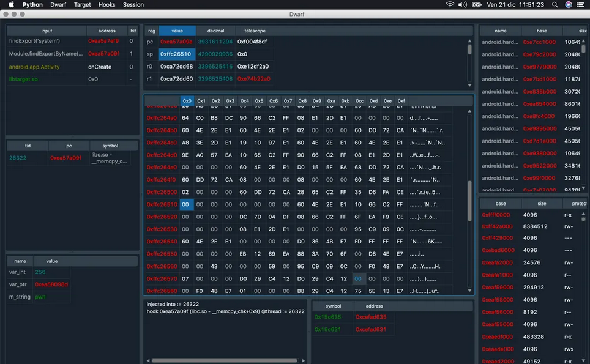
Task: Click log panel scroll-right arrow
Action: (x=304, y=360)
